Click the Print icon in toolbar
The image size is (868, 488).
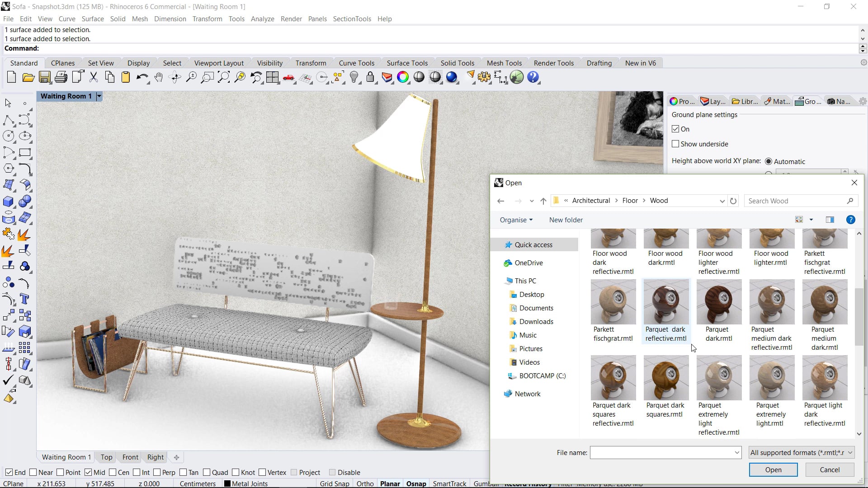(x=61, y=77)
